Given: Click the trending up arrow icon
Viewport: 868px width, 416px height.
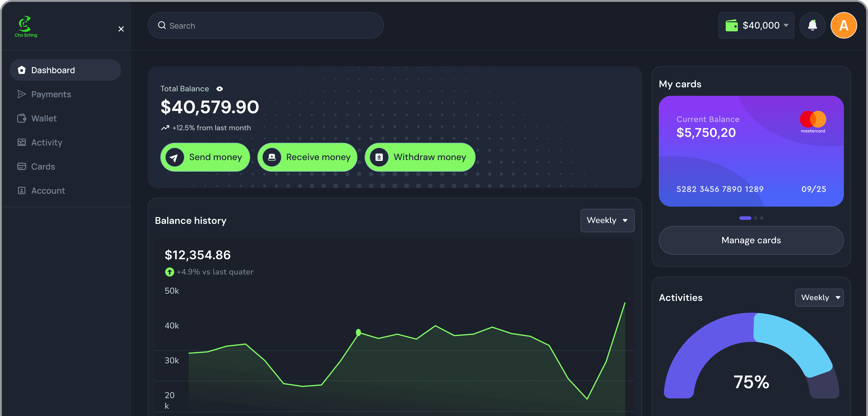Looking at the screenshot, I should click(165, 128).
